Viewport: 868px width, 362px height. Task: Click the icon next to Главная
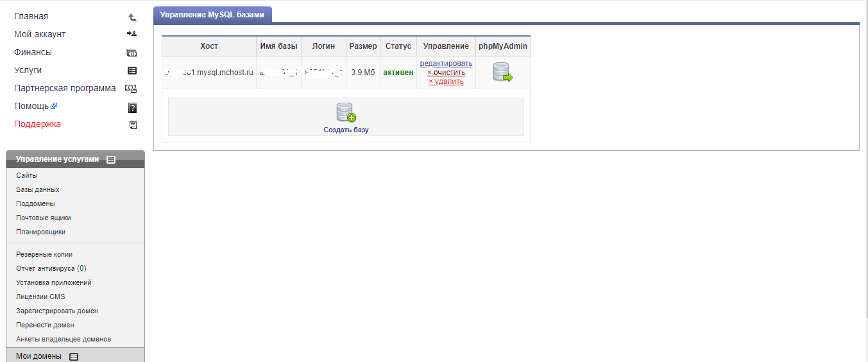[132, 17]
